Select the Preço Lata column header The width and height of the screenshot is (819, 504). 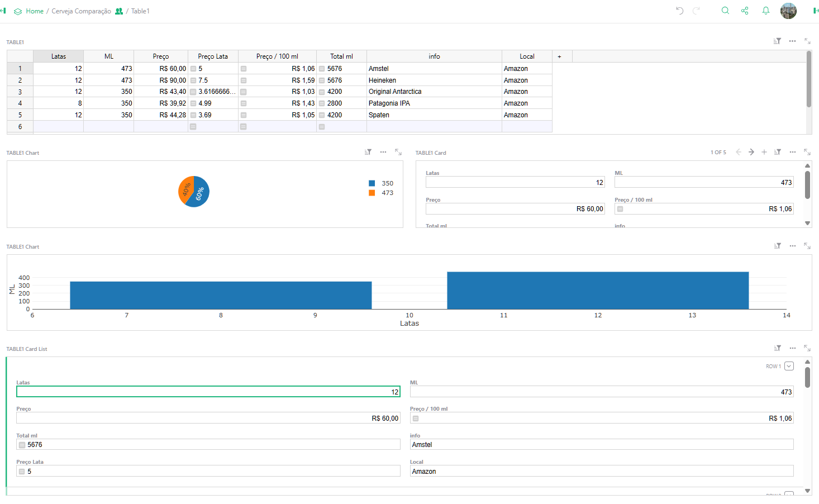tap(213, 56)
